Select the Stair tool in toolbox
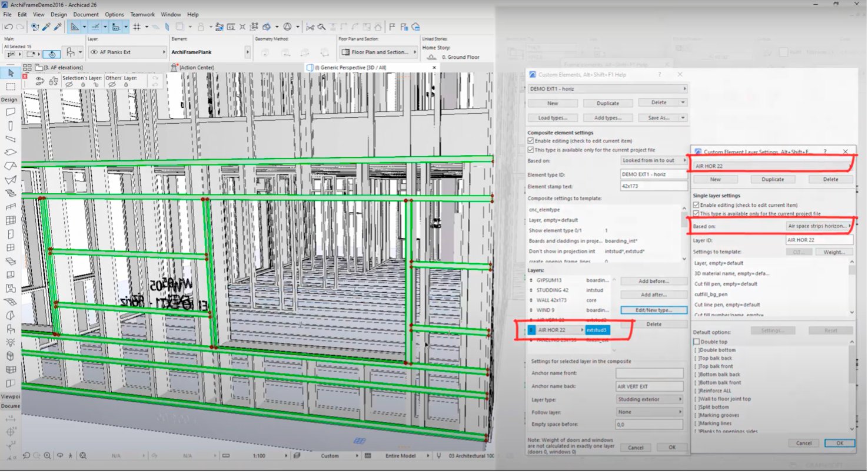Viewport: 868px width, 473px height. coord(10,193)
